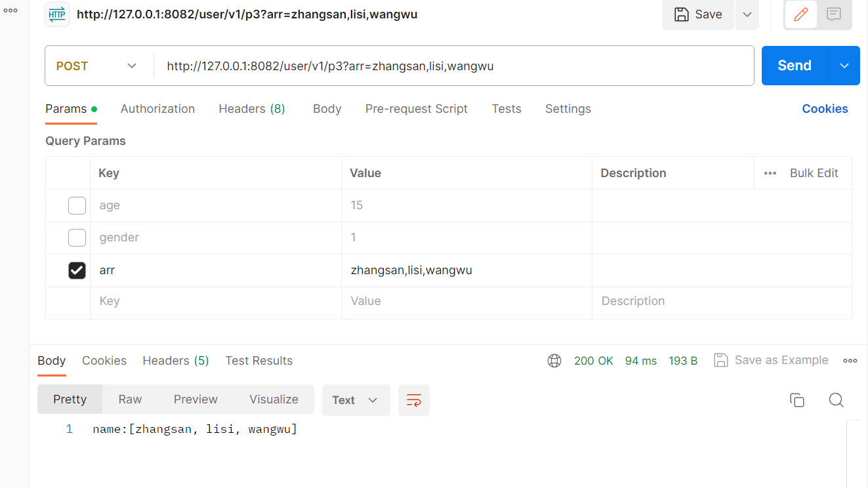Select the Raw view
This screenshot has height=488, width=868.
(x=130, y=399)
